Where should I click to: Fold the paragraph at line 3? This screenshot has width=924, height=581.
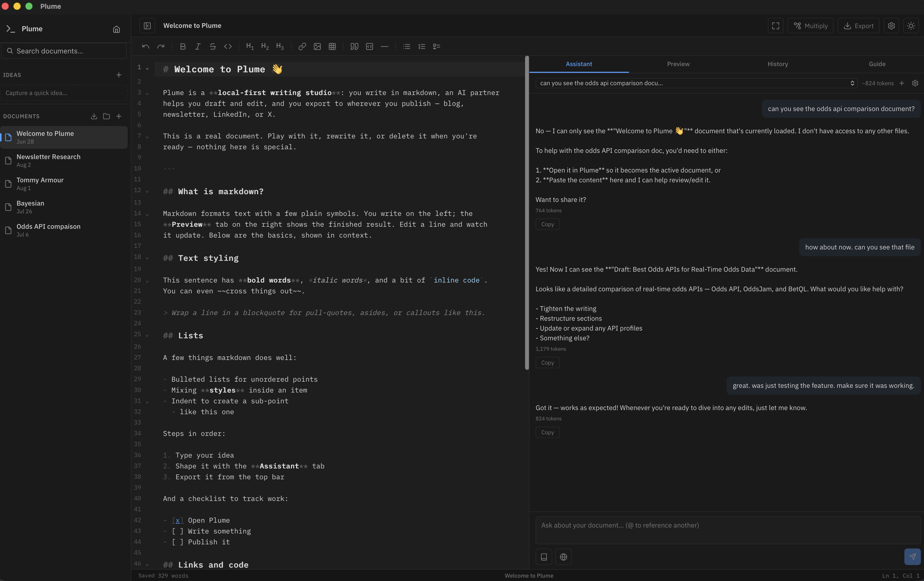click(x=147, y=94)
